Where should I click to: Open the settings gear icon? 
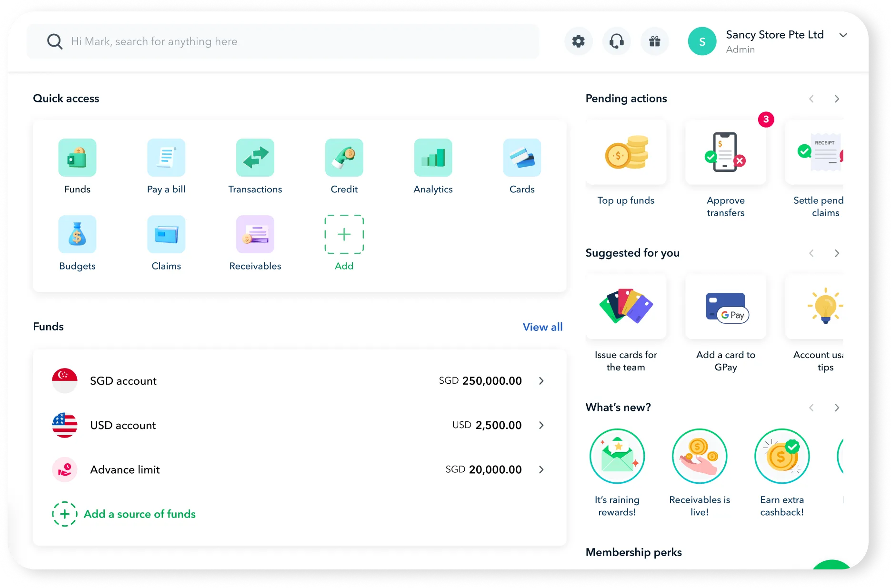click(x=578, y=41)
